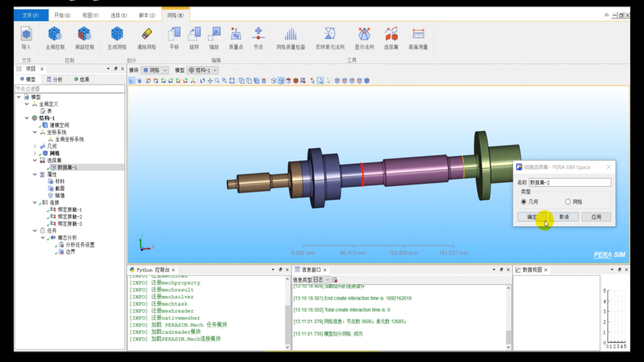644x362 pixels.
Task: Click 反转单元法向 reverse normal icon
Action: [330, 34]
